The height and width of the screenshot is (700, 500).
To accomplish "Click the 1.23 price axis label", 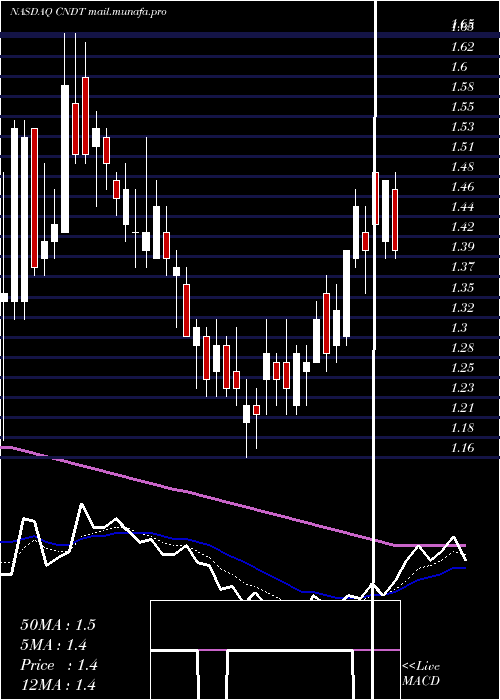I will pos(462,388).
